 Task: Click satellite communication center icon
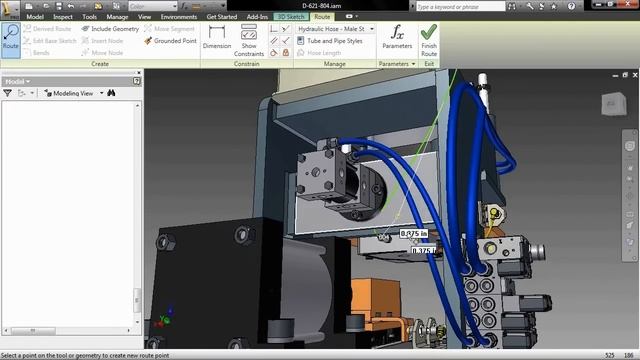pos(542,6)
